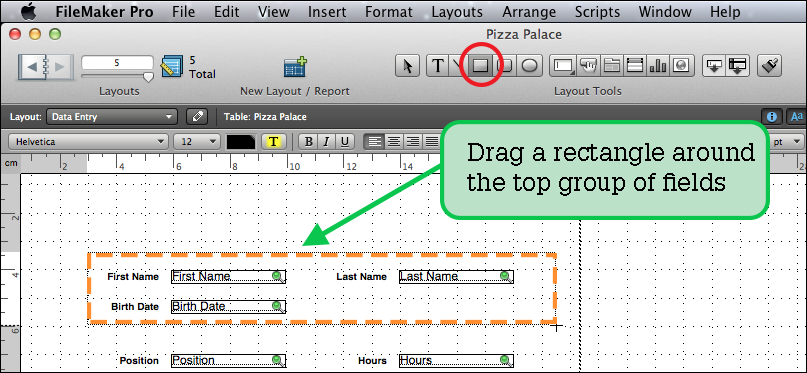Open the Arrange menu
The image size is (807, 373).
[529, 12]
